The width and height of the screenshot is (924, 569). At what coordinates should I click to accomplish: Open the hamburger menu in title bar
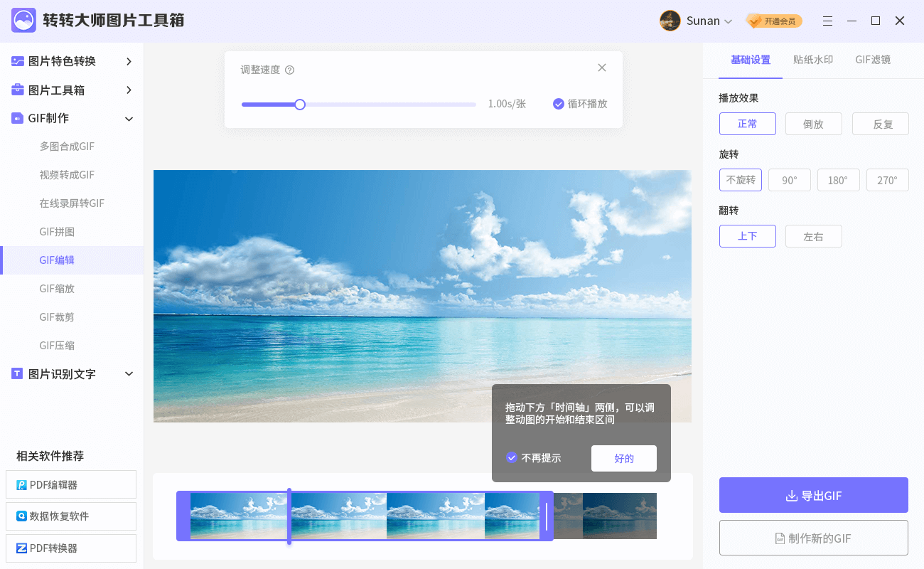(827, 21)
